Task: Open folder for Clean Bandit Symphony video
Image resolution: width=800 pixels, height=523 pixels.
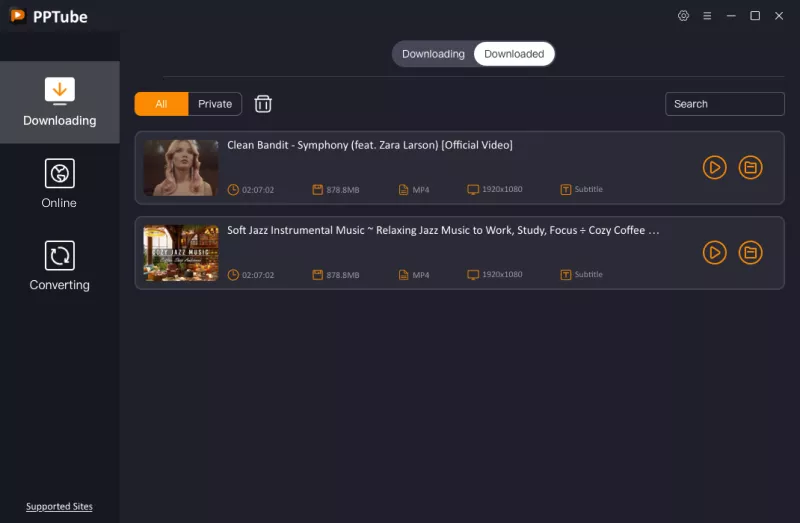Action: [750, 168]
